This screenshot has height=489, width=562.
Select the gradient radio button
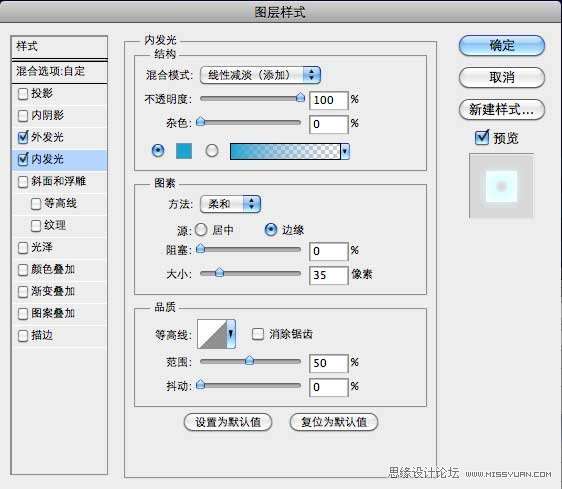tap(212, 151)
